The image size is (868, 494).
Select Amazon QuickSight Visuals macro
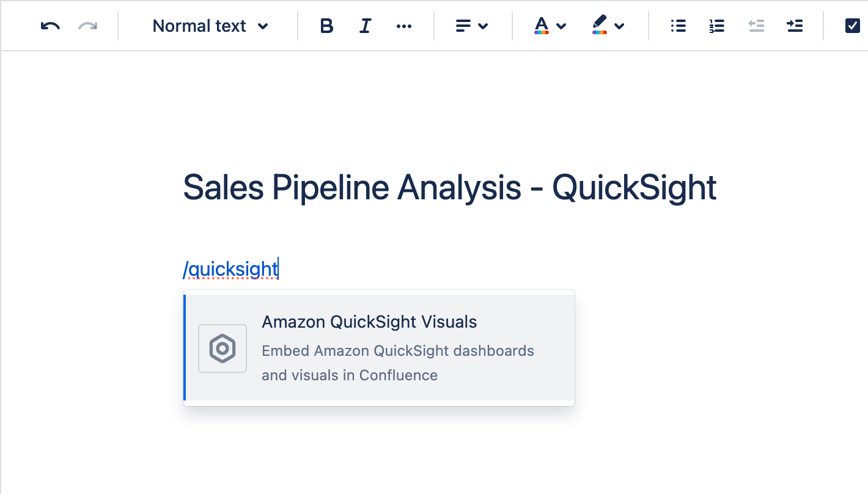369,322
